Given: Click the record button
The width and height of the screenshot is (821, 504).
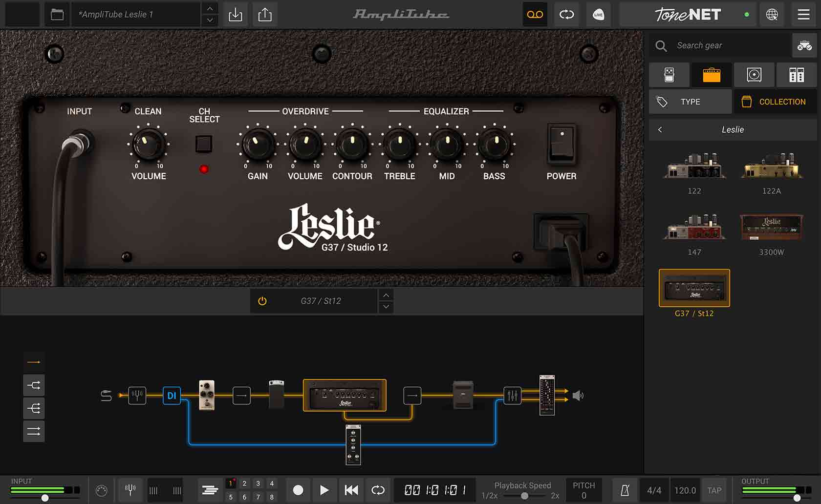Looking at the screenshot, I should tap(298, 490).
